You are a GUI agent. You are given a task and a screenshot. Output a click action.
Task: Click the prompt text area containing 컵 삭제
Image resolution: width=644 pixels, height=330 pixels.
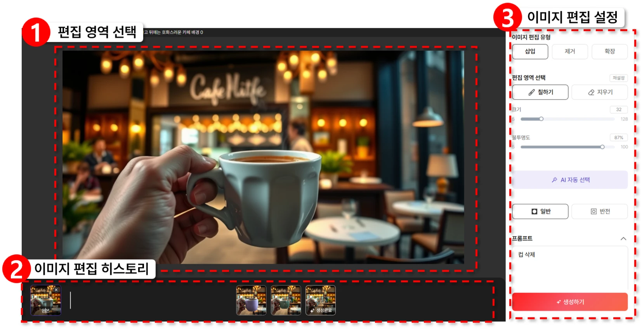click(x=569, y=268)
